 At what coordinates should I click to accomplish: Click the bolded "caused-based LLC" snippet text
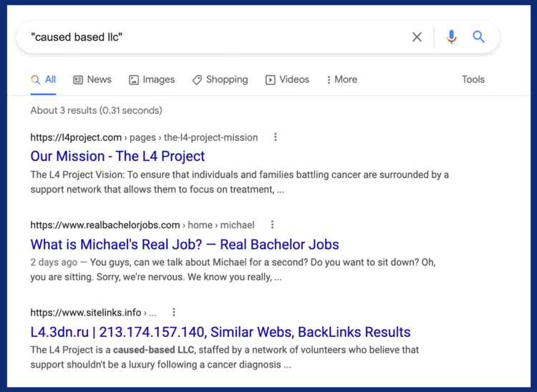153,350
